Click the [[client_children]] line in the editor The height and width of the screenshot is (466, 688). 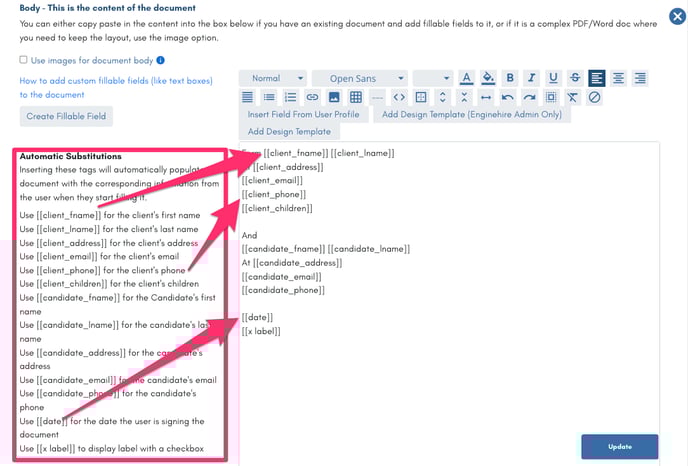277,208
